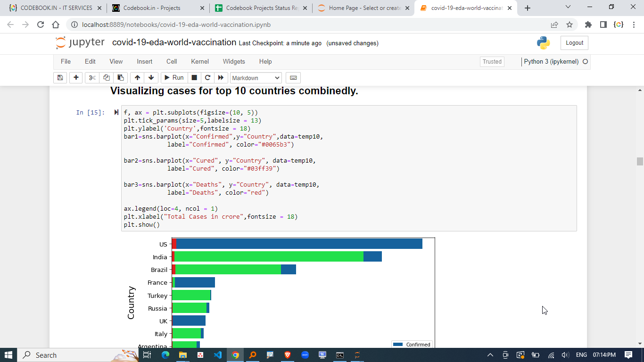This screenshot has height=362, width=644.
Task: Click the Jupyter logo
Action: pos(80,42)
